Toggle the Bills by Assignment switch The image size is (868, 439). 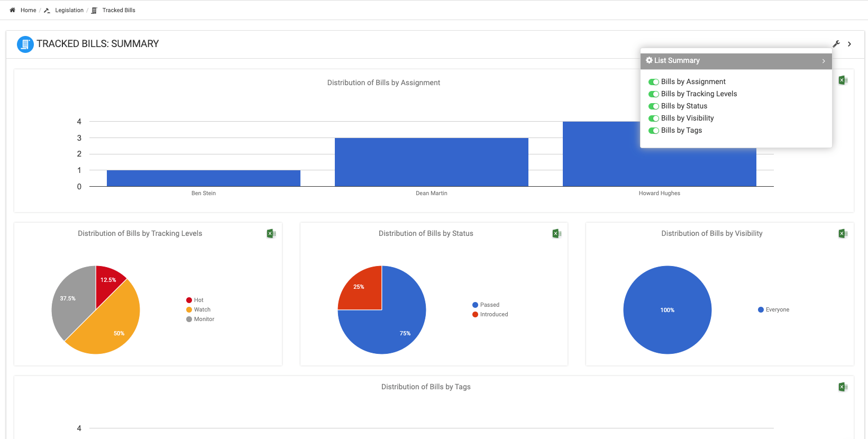[654, 82]
